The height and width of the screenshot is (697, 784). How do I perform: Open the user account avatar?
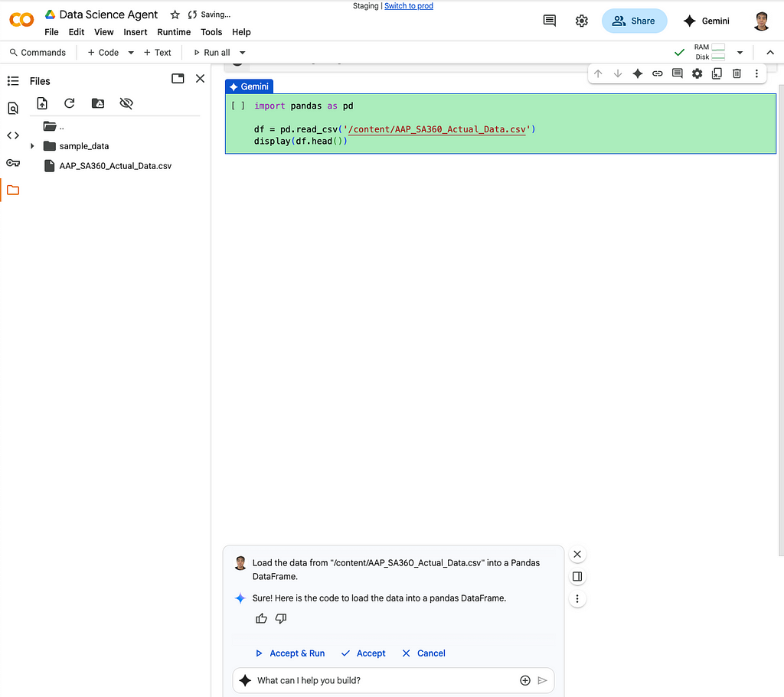point(761,21)
